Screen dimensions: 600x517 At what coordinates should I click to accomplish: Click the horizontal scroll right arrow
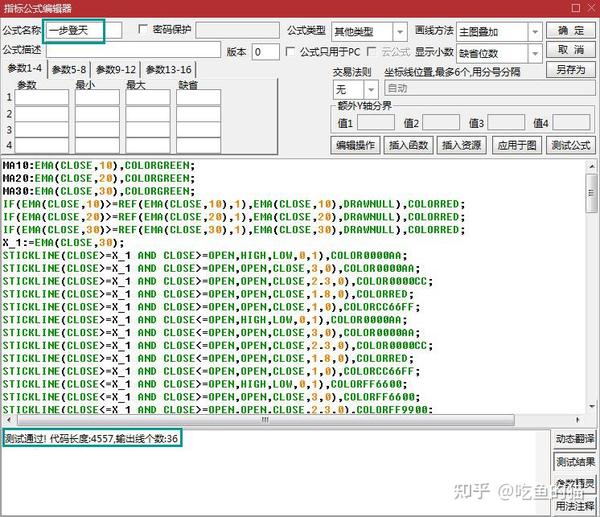coord(577,420)
